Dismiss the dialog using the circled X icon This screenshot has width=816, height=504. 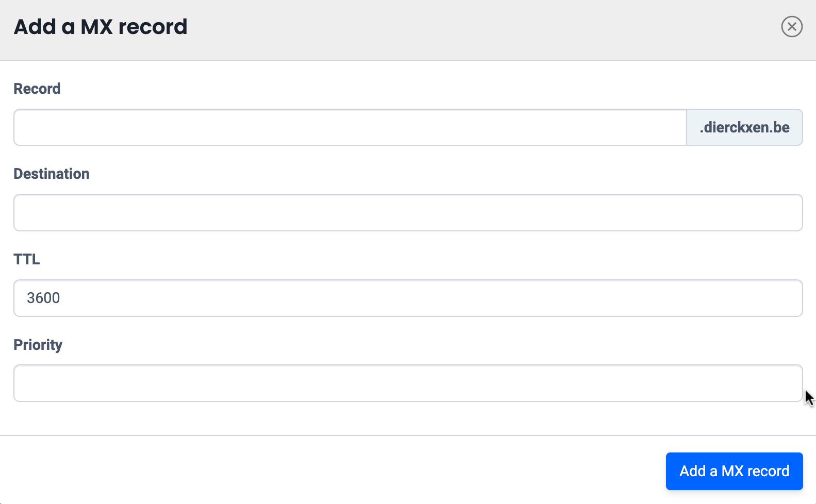click(792, 27)
